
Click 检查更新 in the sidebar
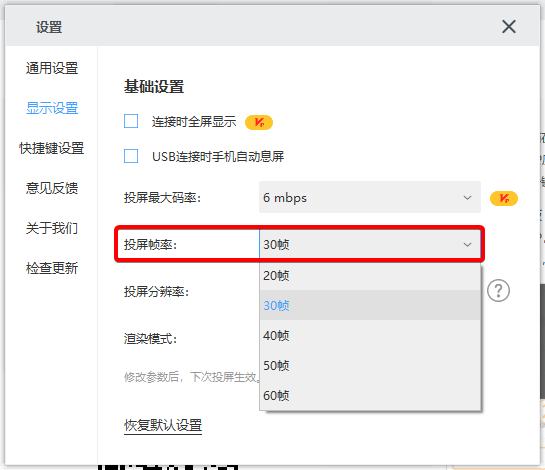[52, 268]
